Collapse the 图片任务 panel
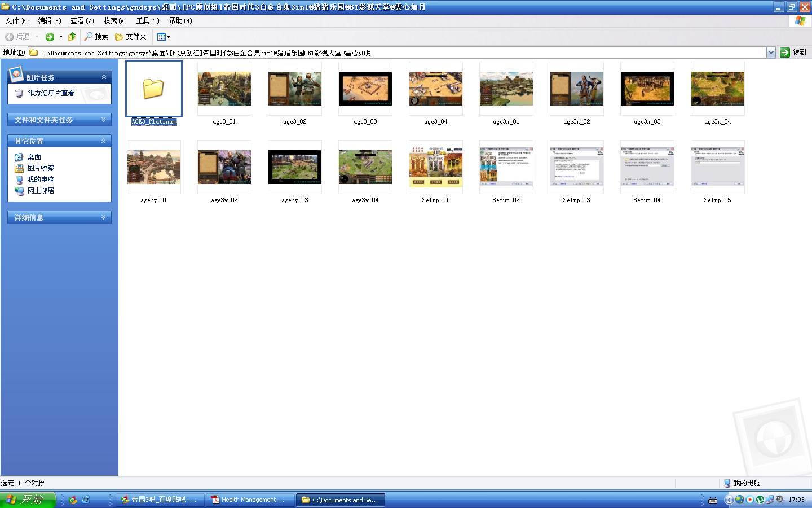This screenshot has height=508, width=812. (x=104, y=77)
